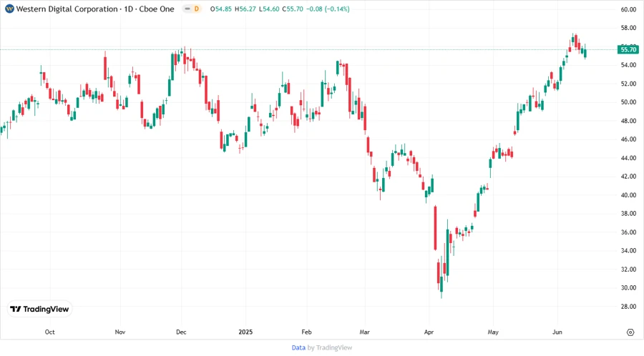Click the 28.00 price axis label

[628, 307]
